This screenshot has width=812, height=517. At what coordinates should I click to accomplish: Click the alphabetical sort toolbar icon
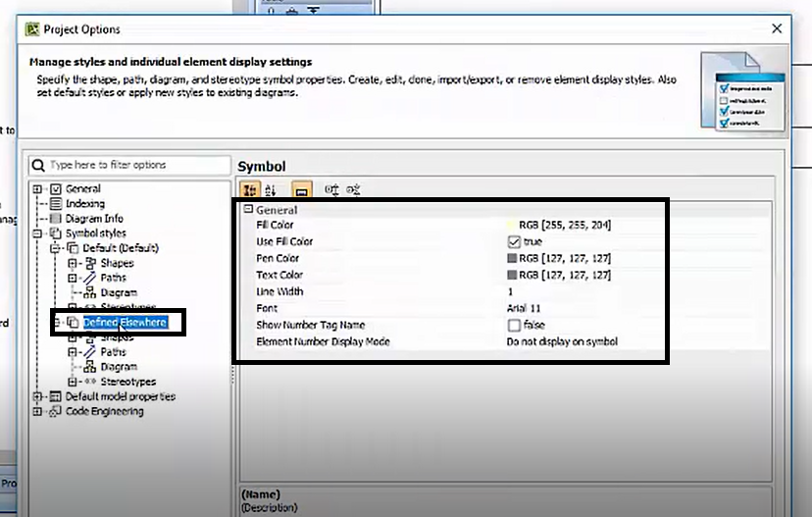click(272, 189)
